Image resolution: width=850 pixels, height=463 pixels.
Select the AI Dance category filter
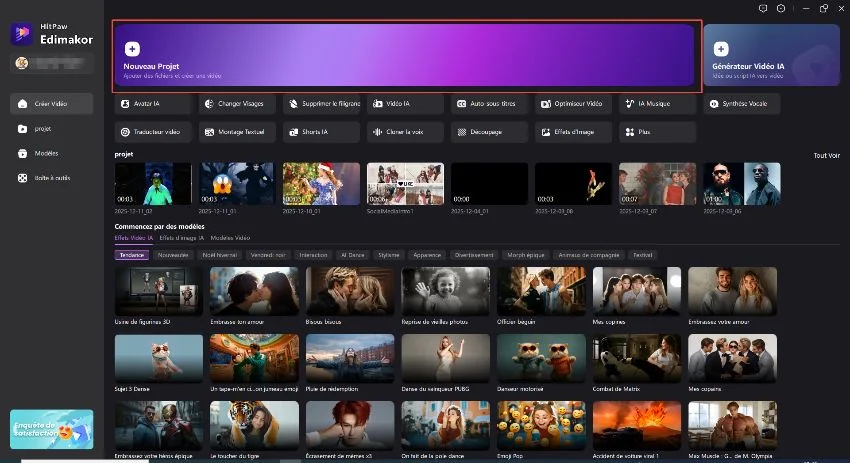354,255
